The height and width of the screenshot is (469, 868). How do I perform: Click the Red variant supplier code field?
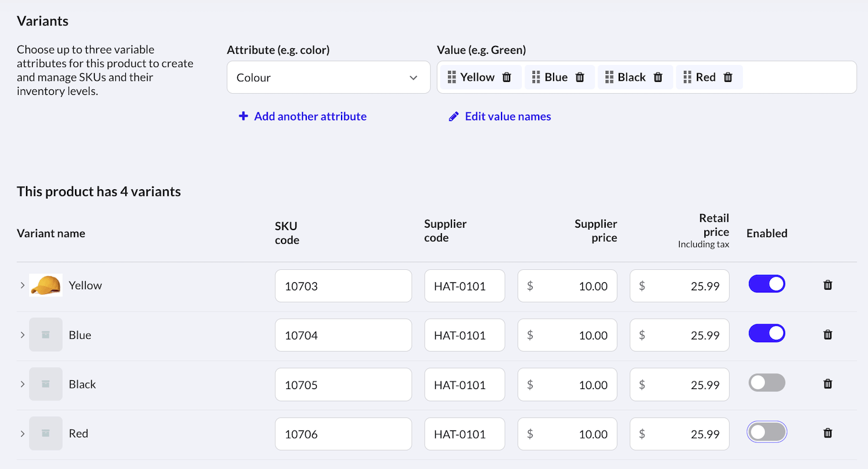tap(464, 434)
